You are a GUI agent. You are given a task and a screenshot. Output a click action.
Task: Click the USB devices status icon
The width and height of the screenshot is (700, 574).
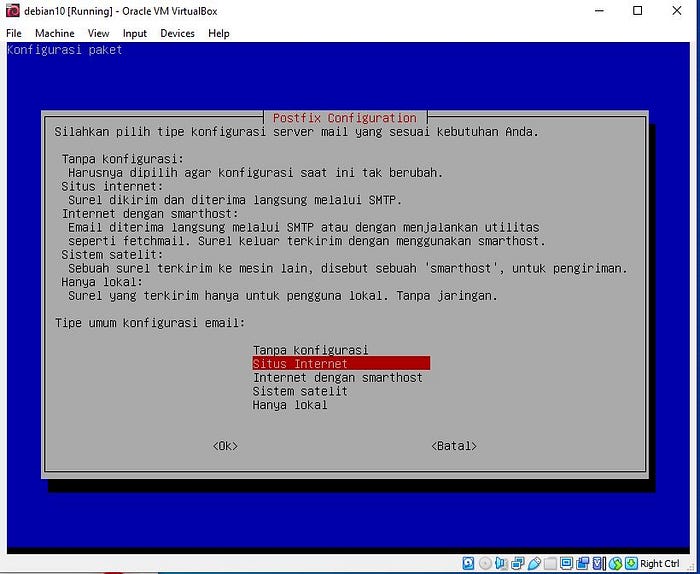[x=534, y=563]
